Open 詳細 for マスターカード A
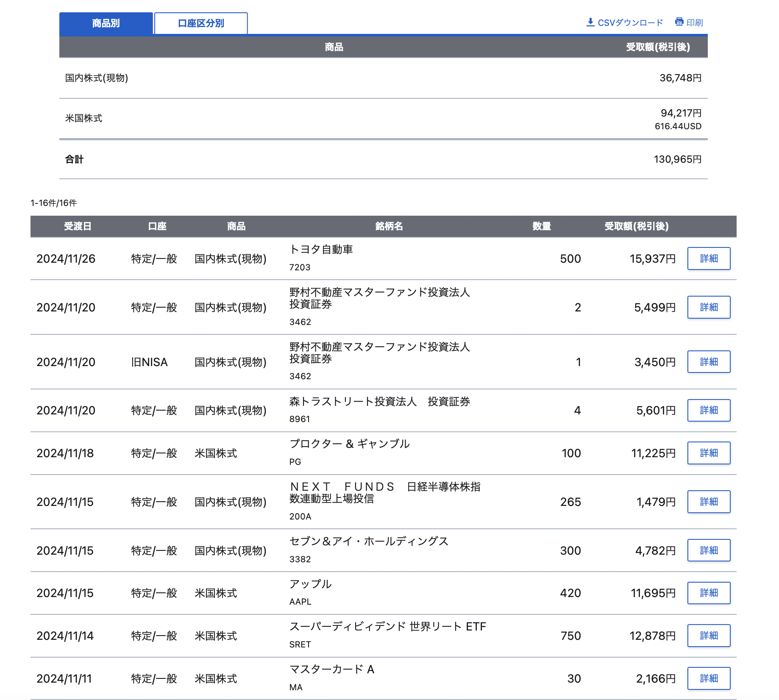 709,678
